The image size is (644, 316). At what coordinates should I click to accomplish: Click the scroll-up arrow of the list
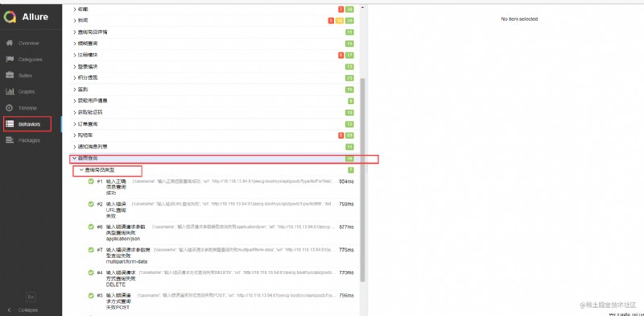point(362,7)
